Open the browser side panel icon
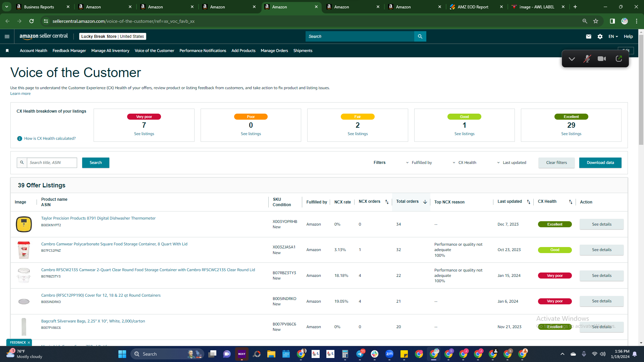The height and width of the screenshot is (362, 644). pyautogui.click(x=612, y=21)
